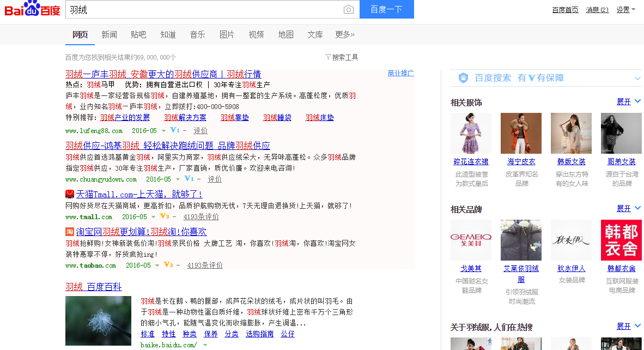Click the shield icon beside 百度搜索
The height and width of the screenshot is (350, 644).
[463, 78]
